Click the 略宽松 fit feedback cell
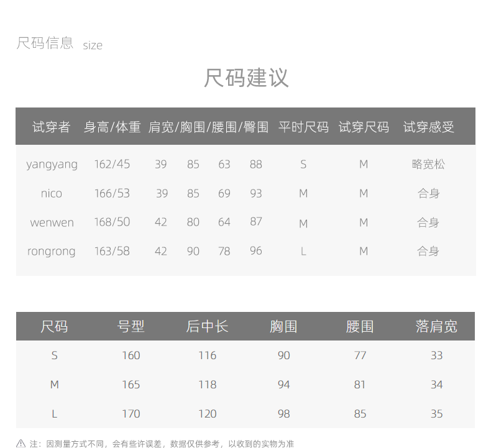 tap(429, 165)
